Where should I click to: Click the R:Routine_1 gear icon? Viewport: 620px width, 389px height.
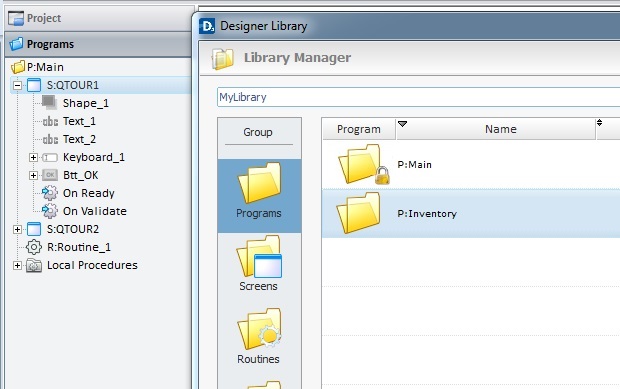pos(34,247)
